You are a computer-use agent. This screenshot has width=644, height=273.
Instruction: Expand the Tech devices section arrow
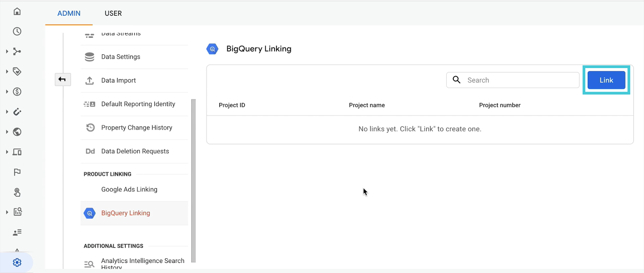point(7,152)
